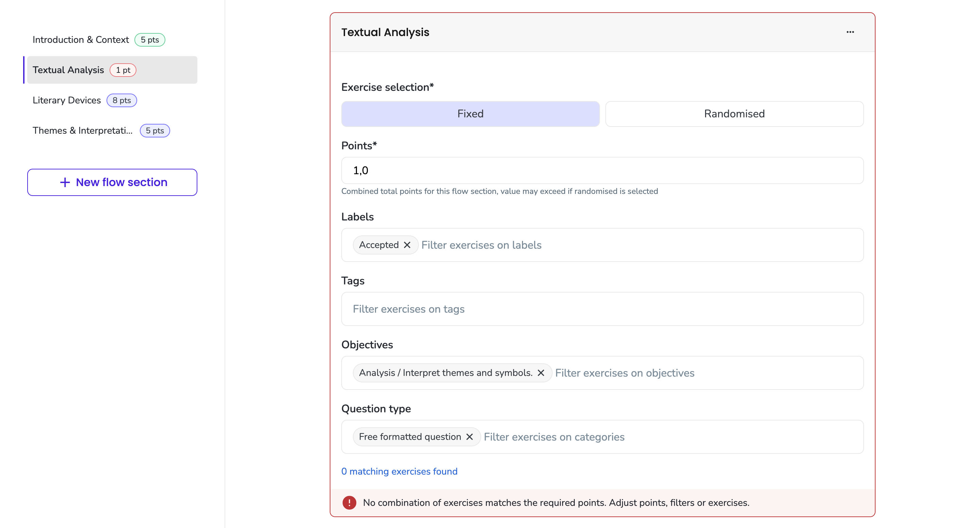
Task: Click the Points input field
Action: 602,170
